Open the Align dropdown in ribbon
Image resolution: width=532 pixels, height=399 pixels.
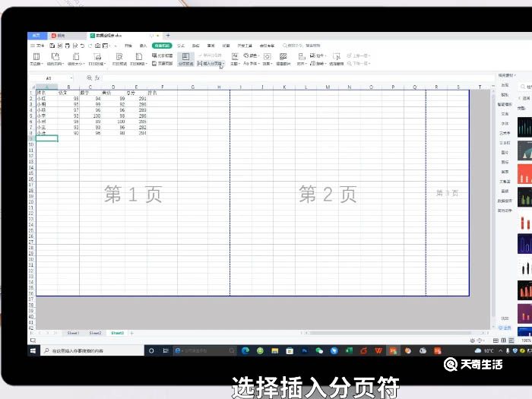(302, 59)
